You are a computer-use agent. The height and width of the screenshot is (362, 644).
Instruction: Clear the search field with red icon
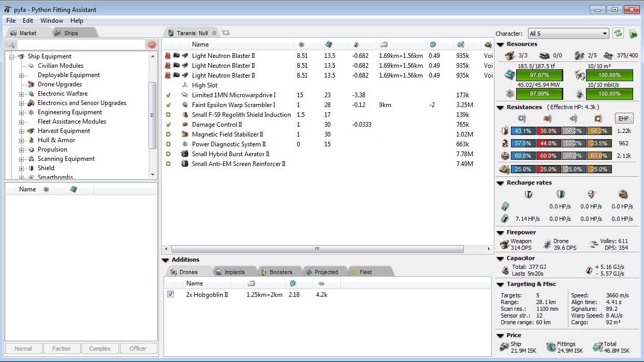152,44
